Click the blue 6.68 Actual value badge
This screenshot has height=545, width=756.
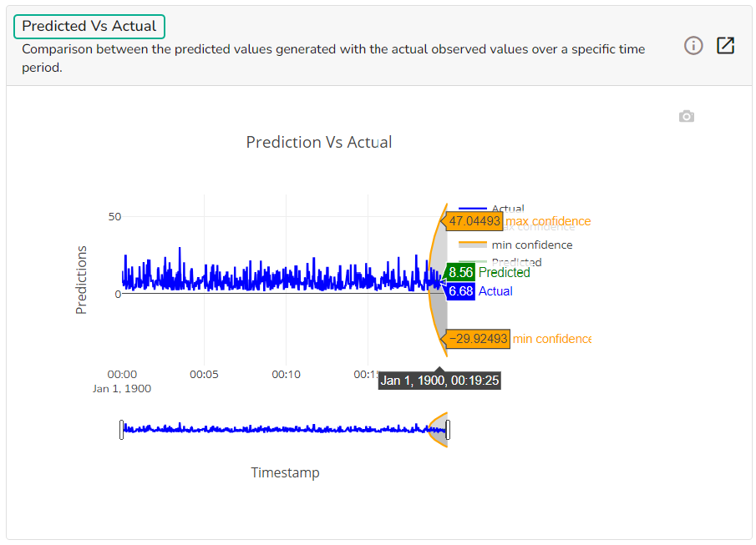(460, 290)
